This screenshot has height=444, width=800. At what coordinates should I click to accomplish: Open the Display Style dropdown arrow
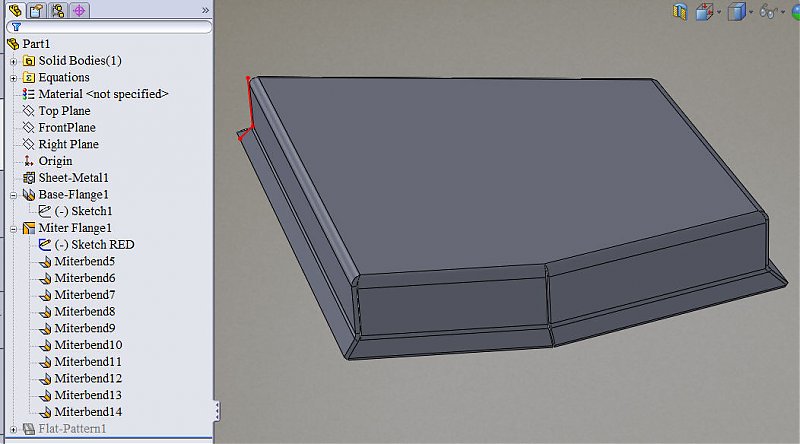click(x=751, y=12)
